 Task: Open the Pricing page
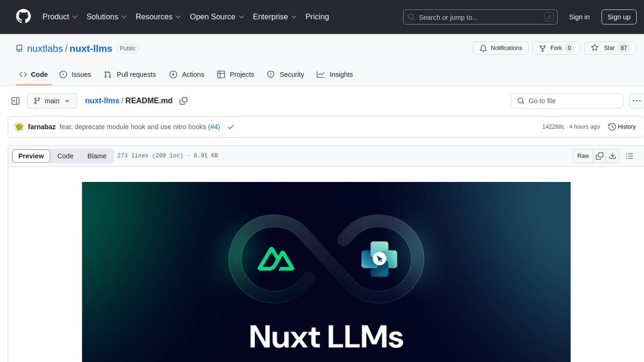click(x=317, y=17)
